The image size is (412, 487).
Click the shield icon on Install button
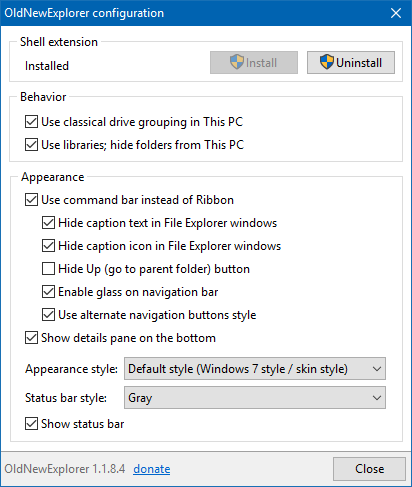tap(237, 62)
